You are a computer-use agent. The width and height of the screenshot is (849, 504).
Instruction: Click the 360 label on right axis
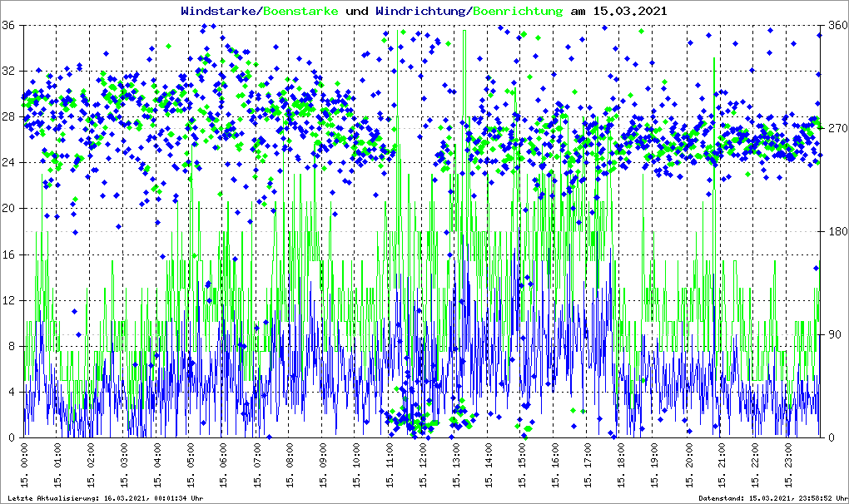[836, 26]
